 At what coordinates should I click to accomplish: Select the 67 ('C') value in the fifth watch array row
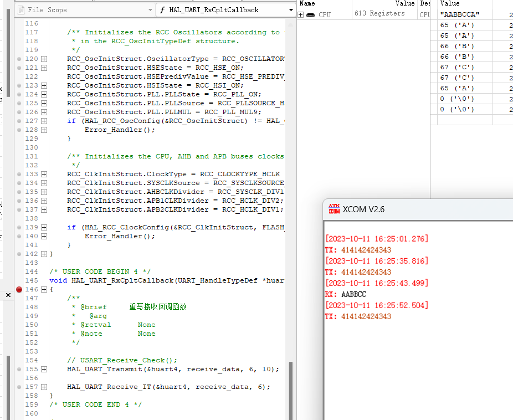point(456,67)
